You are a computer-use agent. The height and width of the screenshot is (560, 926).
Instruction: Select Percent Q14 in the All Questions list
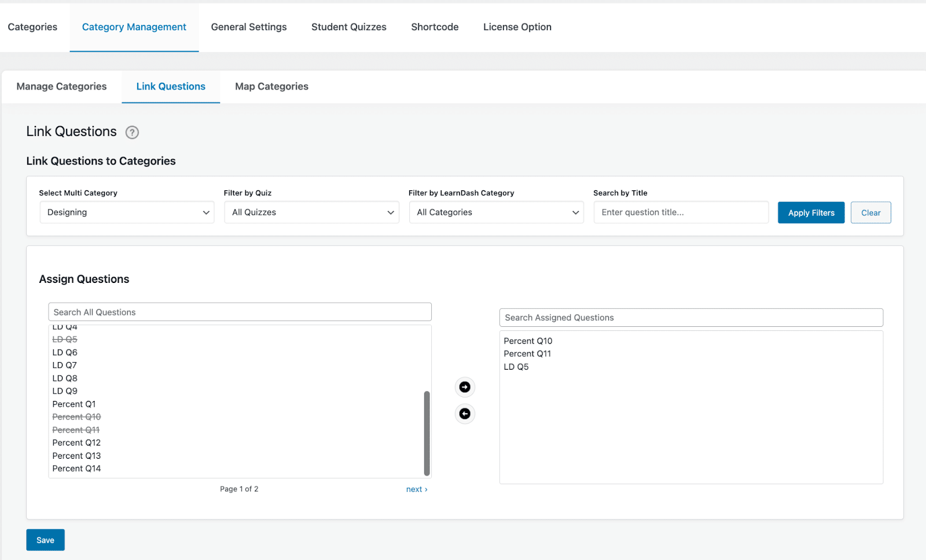click(76, 469)
